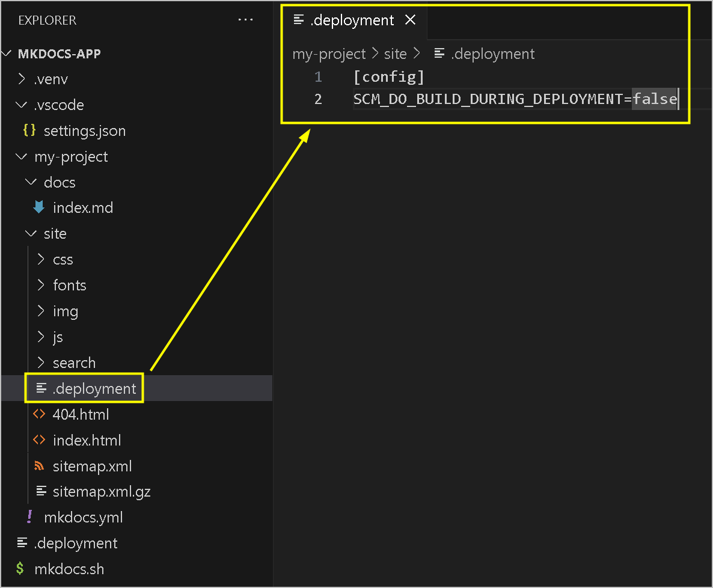Expand the css folder

(x=41, y=260)
